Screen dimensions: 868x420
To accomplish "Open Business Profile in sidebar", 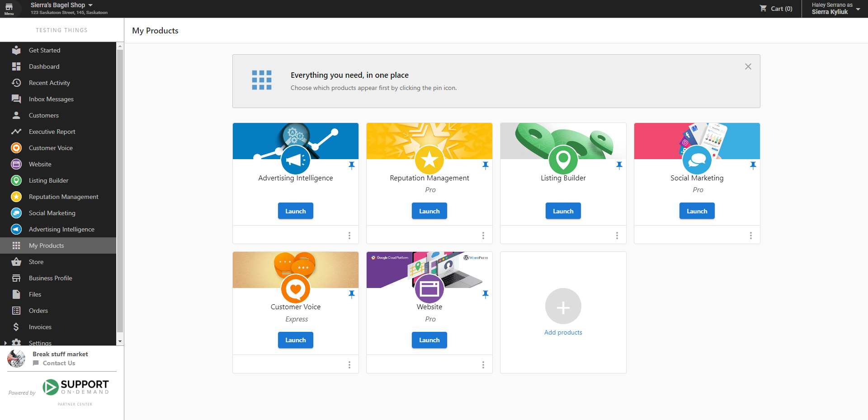I will click(x=58, y=278).
